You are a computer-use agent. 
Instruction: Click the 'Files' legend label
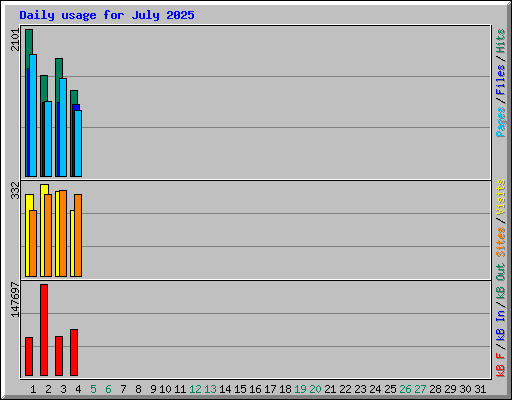point(500,80)
